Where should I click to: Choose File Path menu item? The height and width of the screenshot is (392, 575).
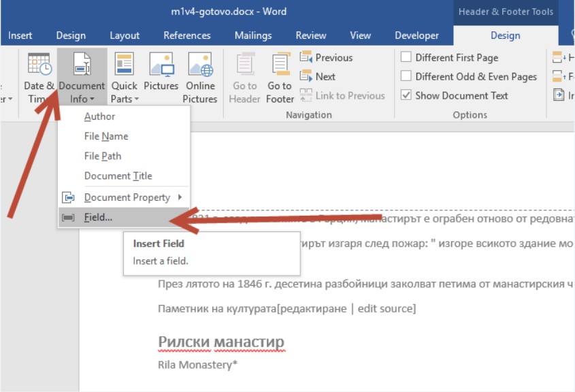[x=103, y=156]
